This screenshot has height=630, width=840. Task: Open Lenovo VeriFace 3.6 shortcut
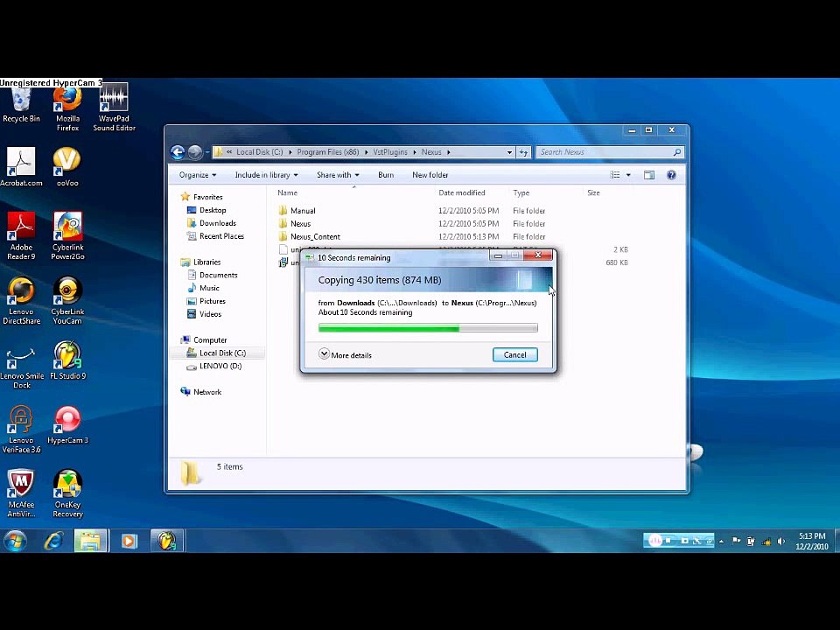[21, 429]
